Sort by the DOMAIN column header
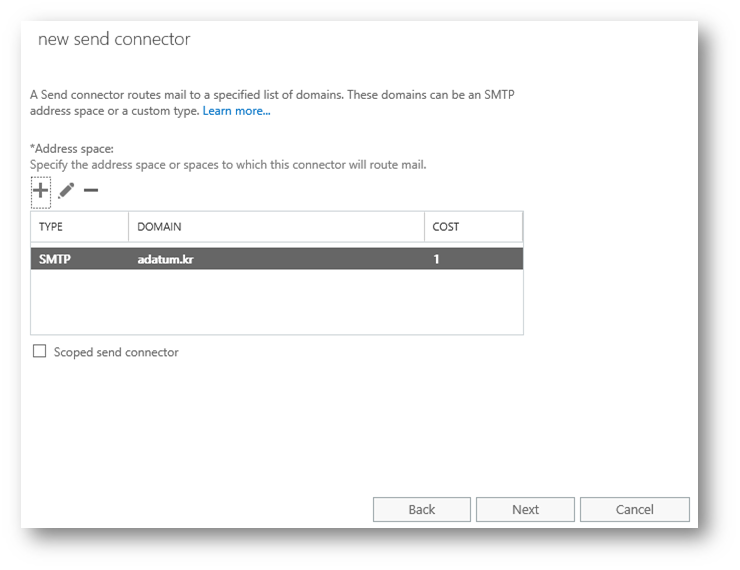This screenshot has height=570, width=740. (276, 226)
